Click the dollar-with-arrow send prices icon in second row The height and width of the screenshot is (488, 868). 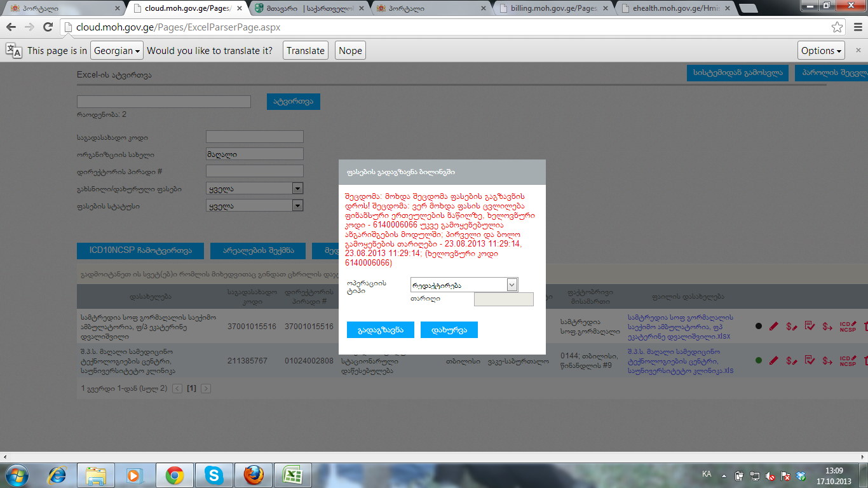tap(827, 360)
